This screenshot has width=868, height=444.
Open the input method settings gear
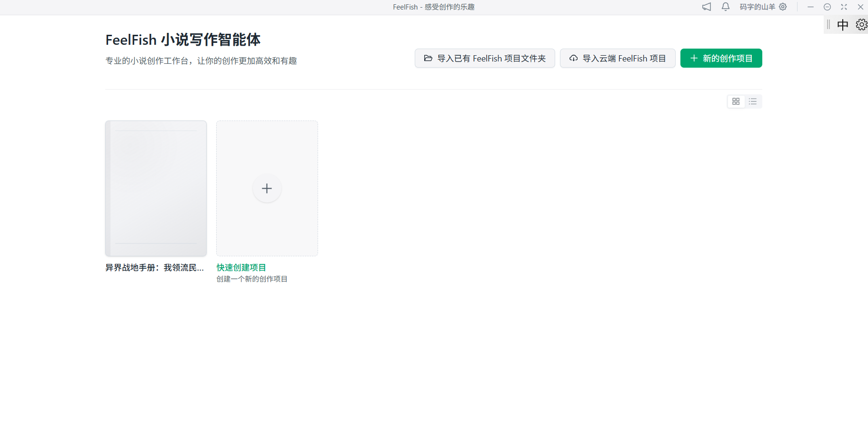(x=861, y=25)
